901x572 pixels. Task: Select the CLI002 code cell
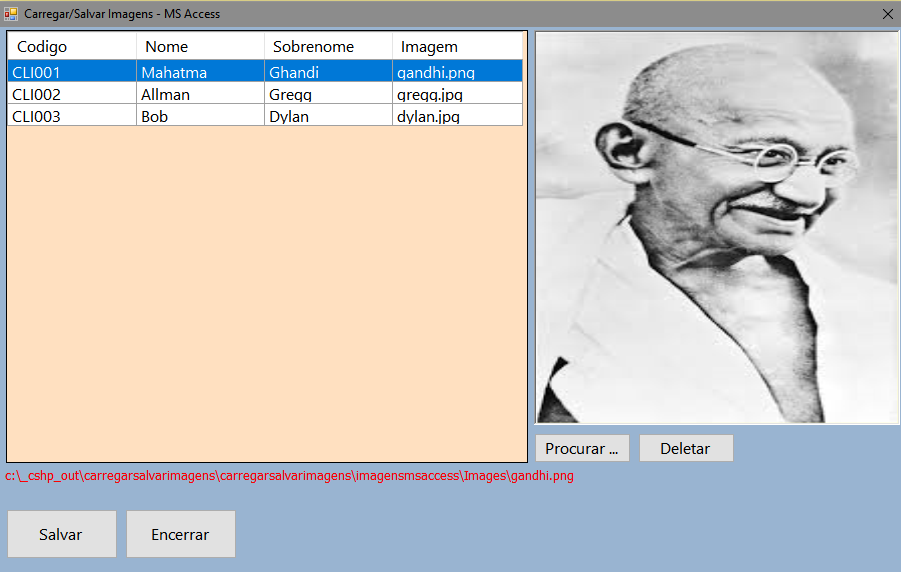pyautogui.click(x=72, y=93)
